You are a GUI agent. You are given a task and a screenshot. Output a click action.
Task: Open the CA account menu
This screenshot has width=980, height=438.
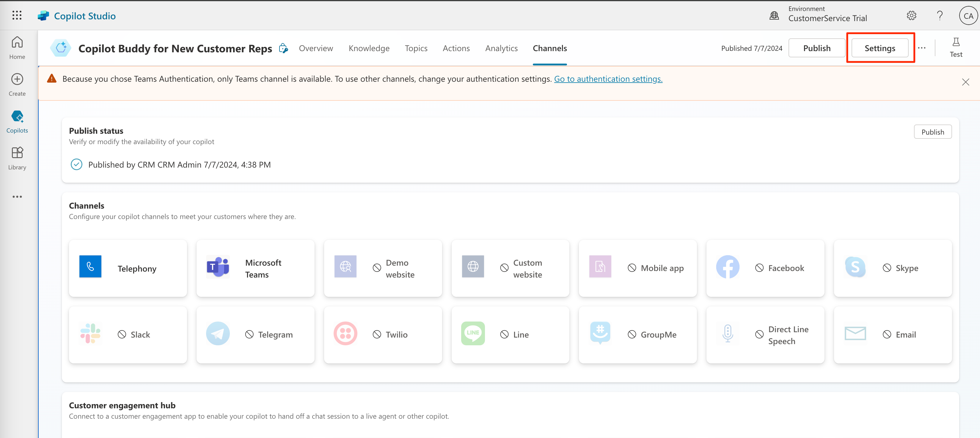pos(968,15)
